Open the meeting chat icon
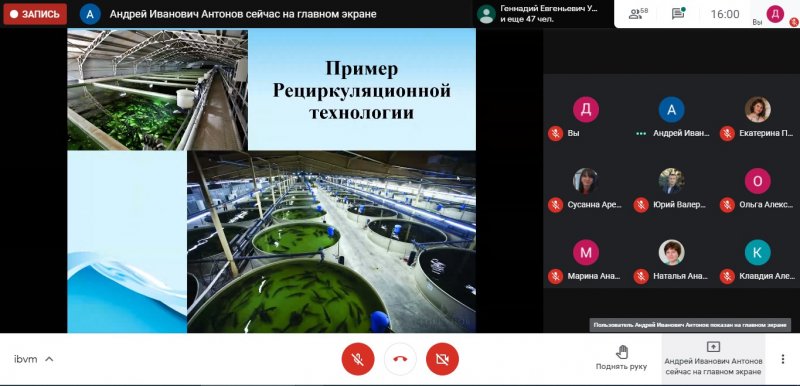The image size is (800, 386). pyautogui.click(x=678, y=14)
